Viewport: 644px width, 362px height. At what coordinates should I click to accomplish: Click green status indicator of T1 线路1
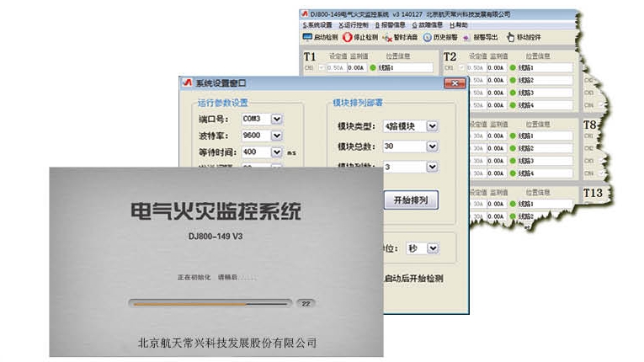click(x=372, y=67)
